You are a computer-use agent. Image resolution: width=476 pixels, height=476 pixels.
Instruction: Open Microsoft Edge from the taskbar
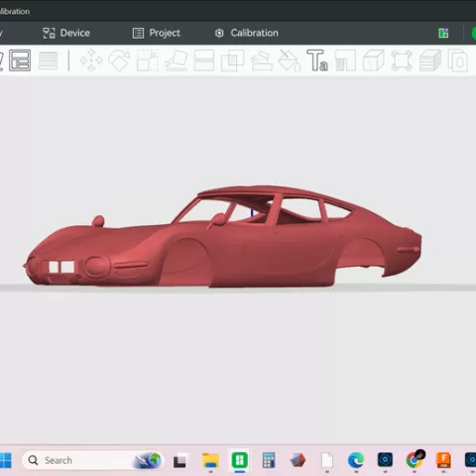pyautogui.click(x=356, y=460)
